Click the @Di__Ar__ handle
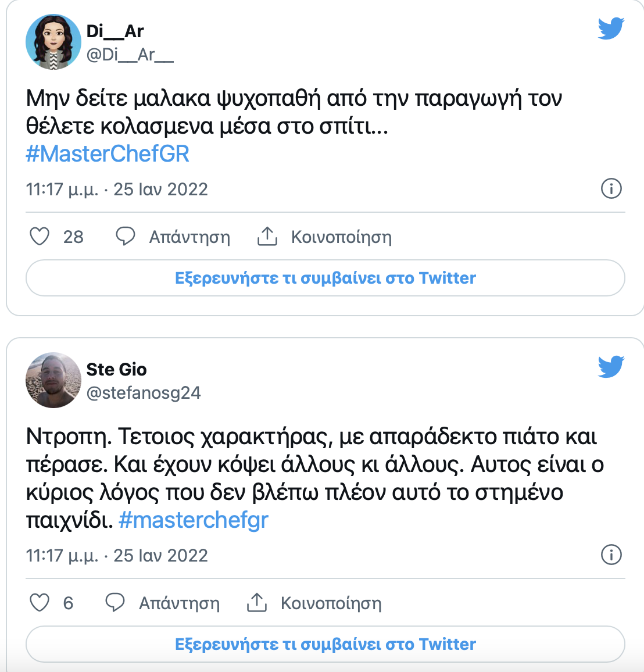644x672 pixels. pyautogui.click(x=130, y=55)
